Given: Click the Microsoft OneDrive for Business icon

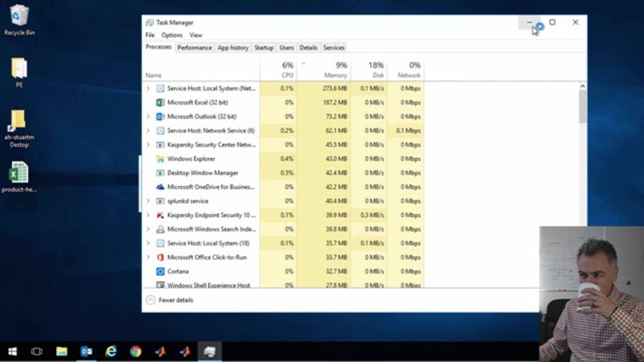Looking at the screenshot, I should point(160,187).
